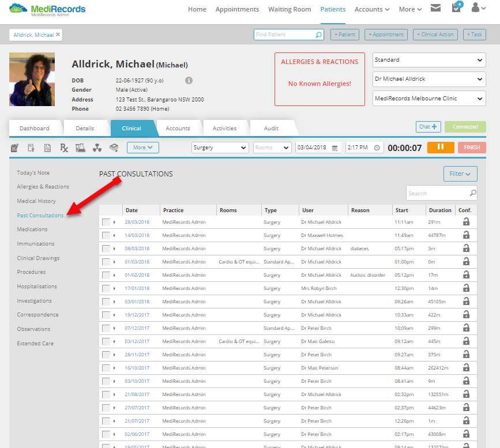Open the Rooms dropdown

coord(272,148)
